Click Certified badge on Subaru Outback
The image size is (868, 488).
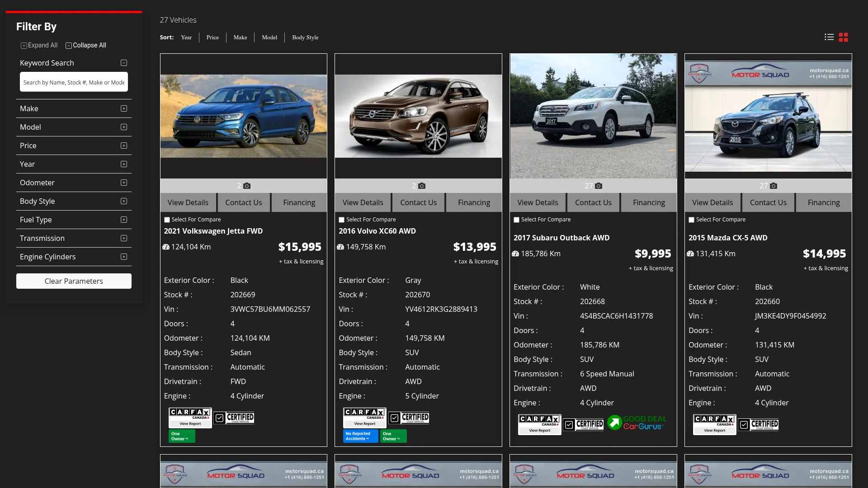pyautogui.click(x=583, y=424)
